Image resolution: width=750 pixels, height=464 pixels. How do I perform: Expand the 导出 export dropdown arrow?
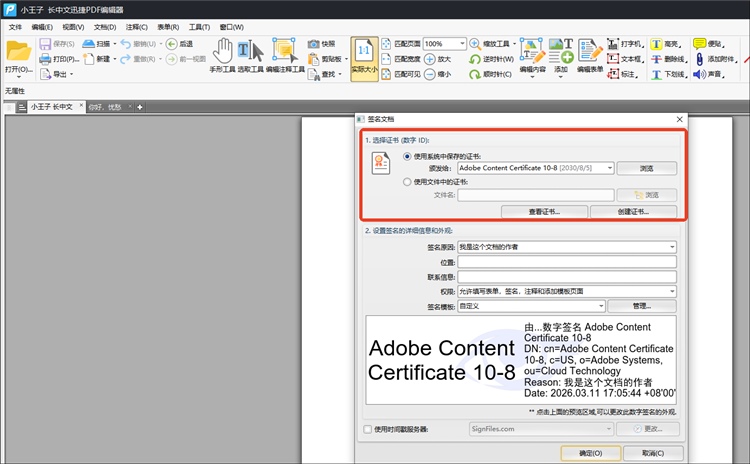coord(71,74)
